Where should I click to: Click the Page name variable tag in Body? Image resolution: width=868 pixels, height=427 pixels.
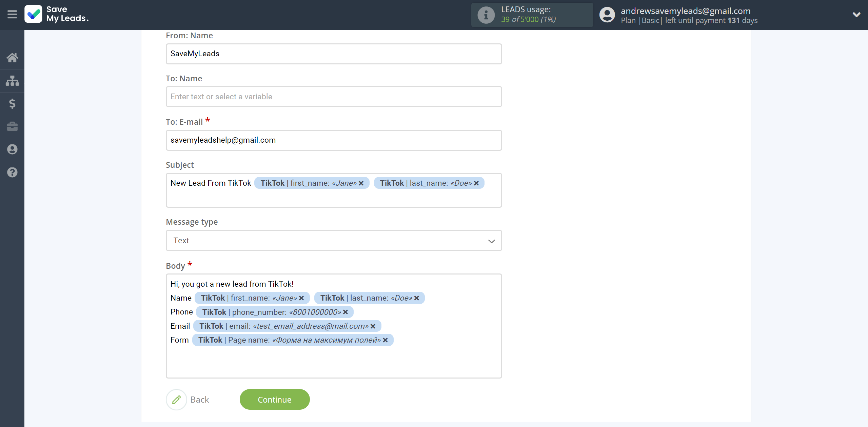293,340
